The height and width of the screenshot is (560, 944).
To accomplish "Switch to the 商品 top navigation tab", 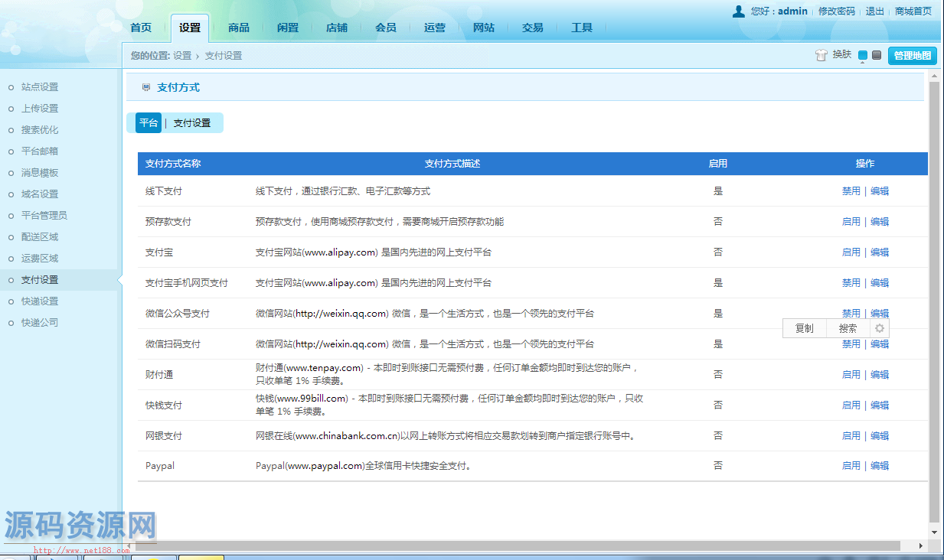I will point(238,28).
